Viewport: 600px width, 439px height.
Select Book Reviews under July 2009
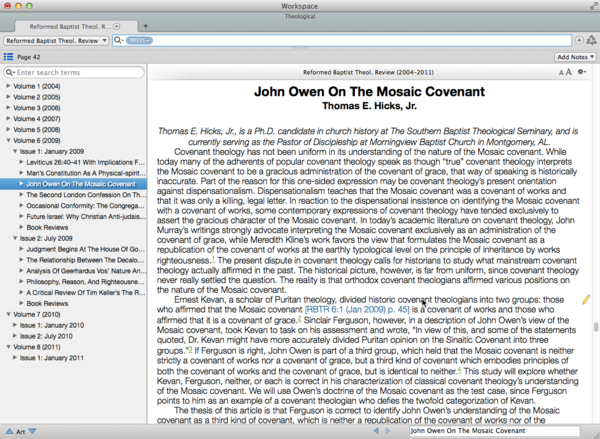coord(47,304)
